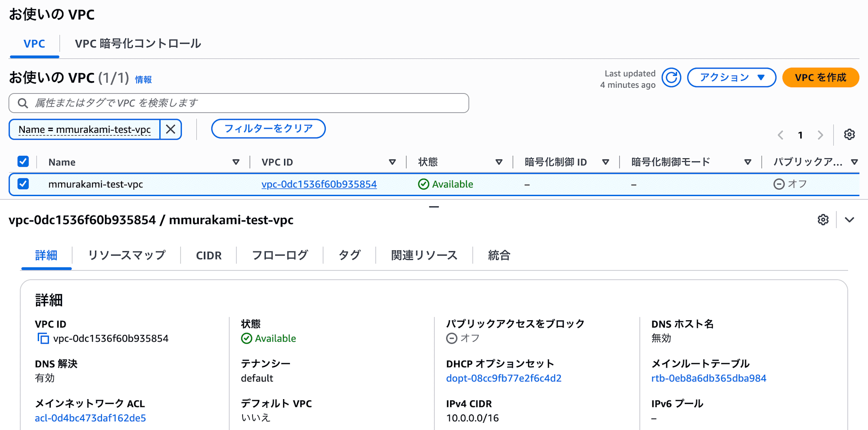Open the フローログ tab

pos(280,255)
